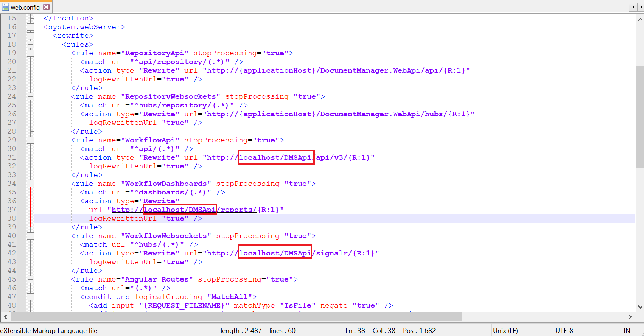Place cursor on "WorkflowDashboards" rule name

166,184
